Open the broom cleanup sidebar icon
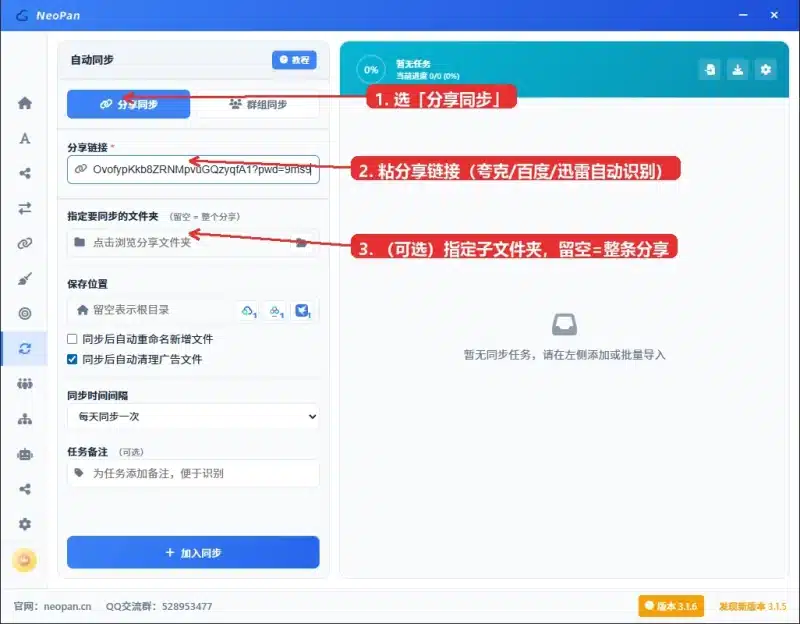Viewport: 800px width, 624px height. [x=24, y=279]
